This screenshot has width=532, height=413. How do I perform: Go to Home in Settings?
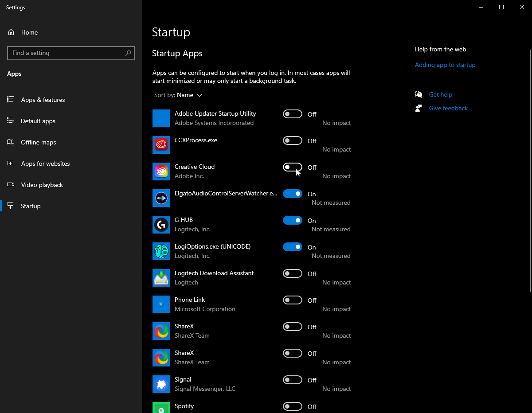click(71, 32)
